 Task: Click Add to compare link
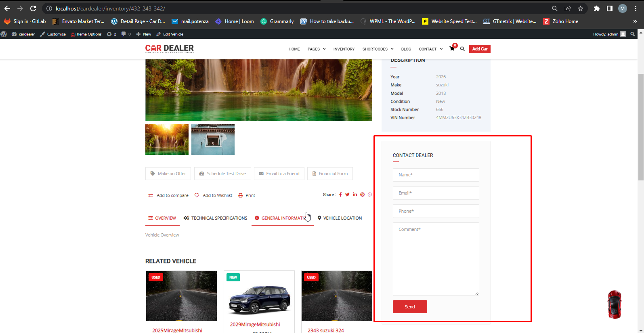click(x=168, y=195)
